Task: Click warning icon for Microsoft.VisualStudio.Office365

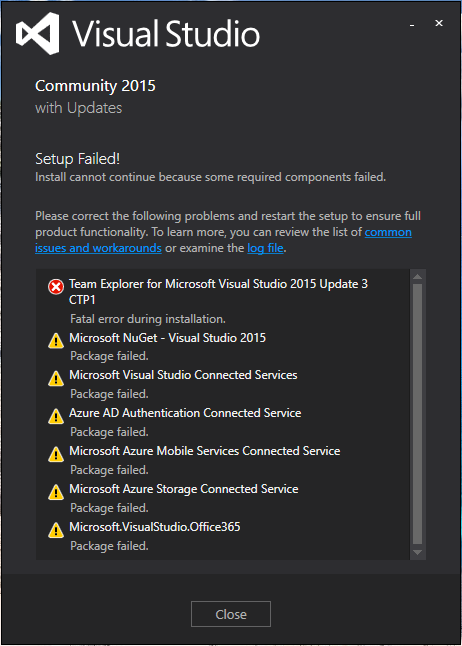Action: pos(56,530)
